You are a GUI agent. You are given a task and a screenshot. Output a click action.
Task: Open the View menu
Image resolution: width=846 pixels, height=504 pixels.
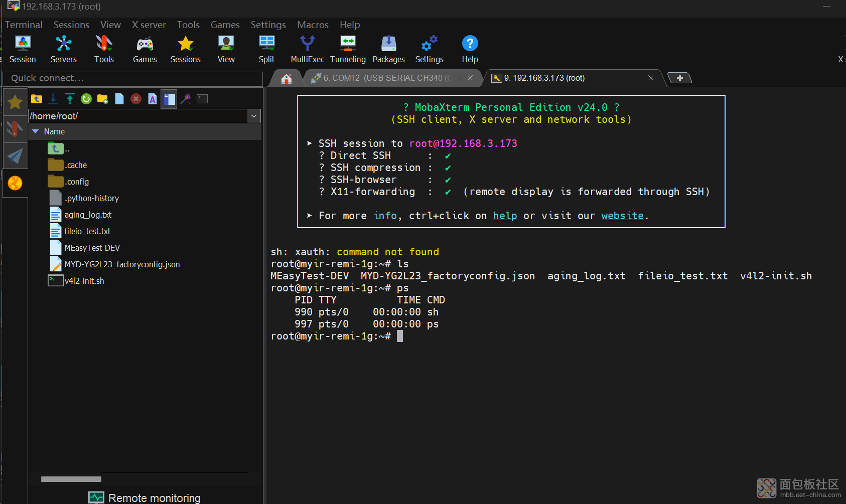click(110, 25)
